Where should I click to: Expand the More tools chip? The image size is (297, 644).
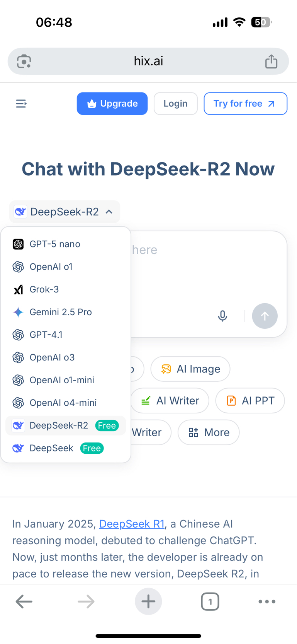(209, 432)
